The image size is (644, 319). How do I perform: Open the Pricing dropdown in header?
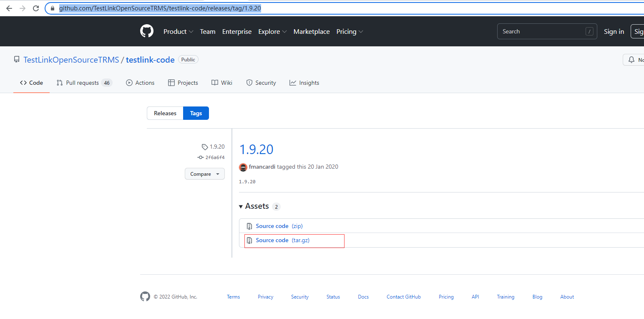pyautogui.click(x=350, y=32)
